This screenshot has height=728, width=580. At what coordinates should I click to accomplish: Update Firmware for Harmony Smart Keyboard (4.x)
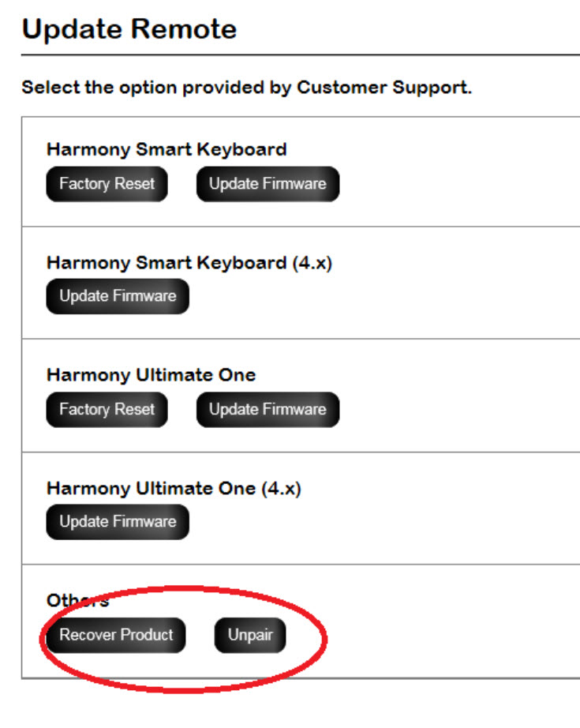[118, 296]
